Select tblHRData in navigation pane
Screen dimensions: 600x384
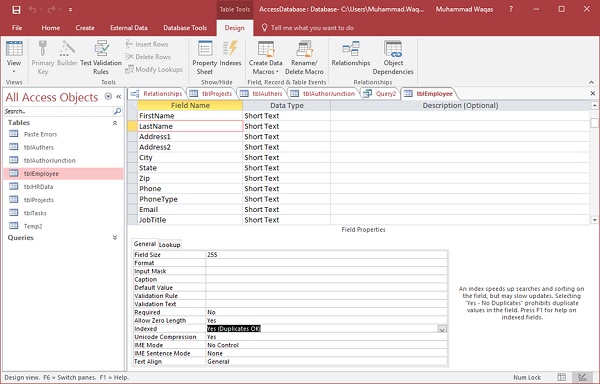click(x=38, y=187)
